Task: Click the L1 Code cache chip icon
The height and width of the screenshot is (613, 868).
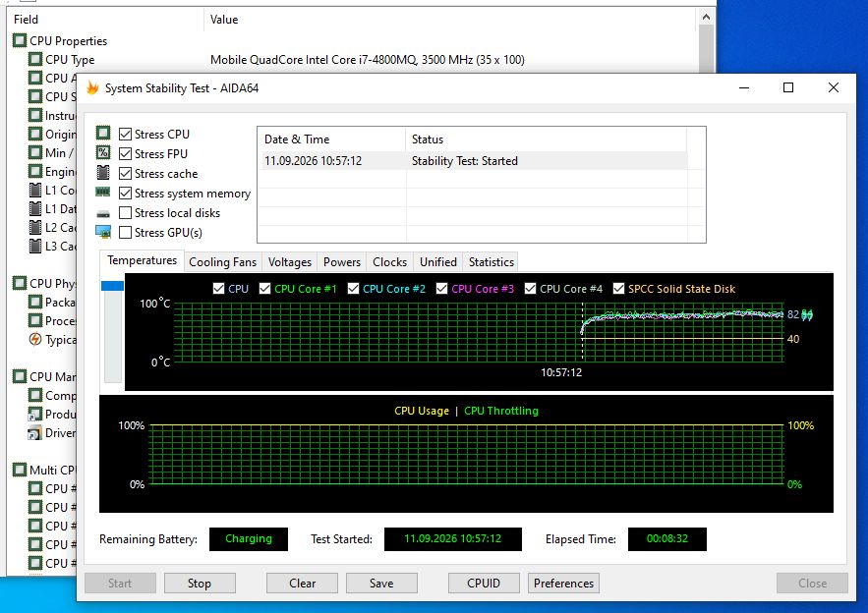Action: (35, 191)
